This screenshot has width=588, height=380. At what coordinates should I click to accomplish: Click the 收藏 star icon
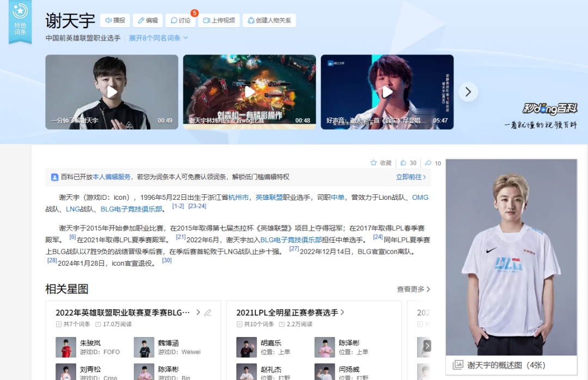click(373, 163)
